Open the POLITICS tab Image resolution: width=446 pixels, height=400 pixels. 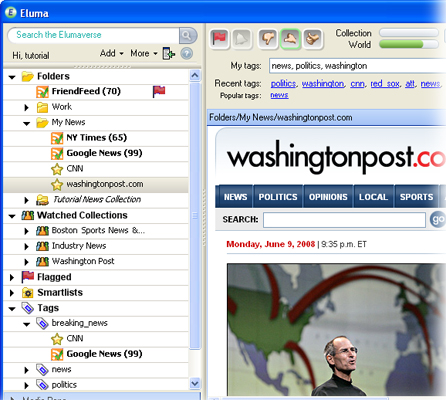[x=278, y=197]
